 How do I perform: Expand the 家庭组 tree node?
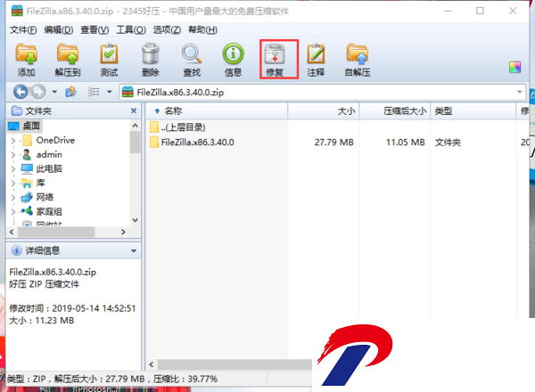13,212
